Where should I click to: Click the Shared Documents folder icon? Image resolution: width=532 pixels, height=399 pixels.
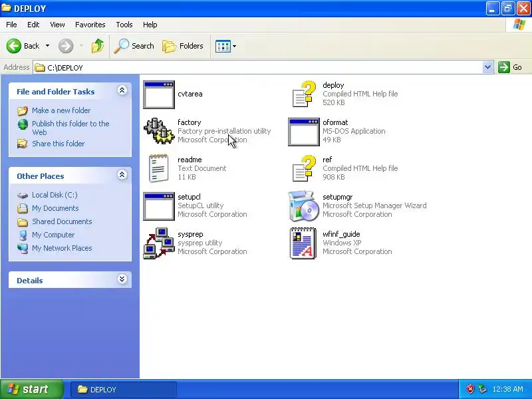23,222
